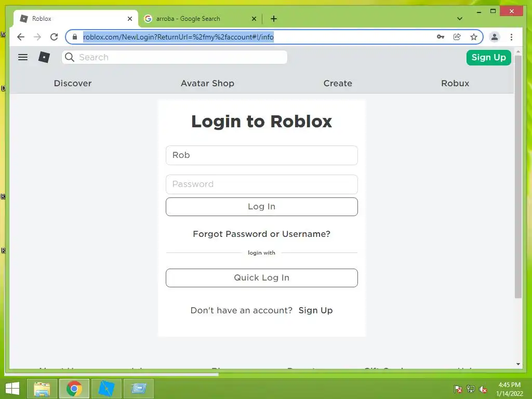The image size is (532, 399).
Task: Click the green Sign Up button
Action: click(x=488, y=57)
